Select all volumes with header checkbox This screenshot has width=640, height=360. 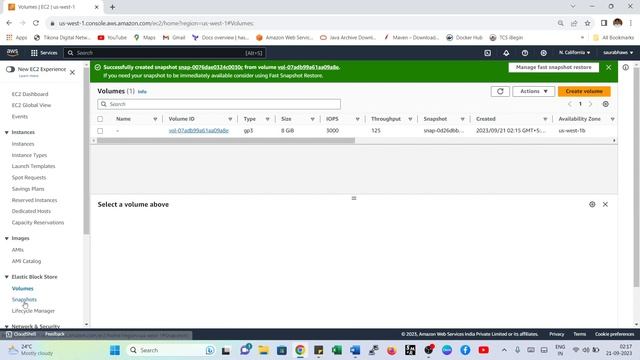pyautogui.click(x=100, y=119)
